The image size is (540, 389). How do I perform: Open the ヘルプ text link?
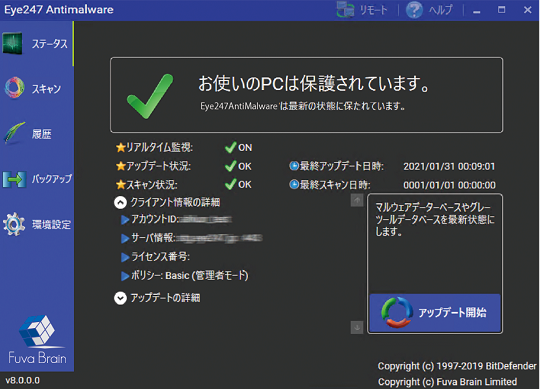pos(440,10)
